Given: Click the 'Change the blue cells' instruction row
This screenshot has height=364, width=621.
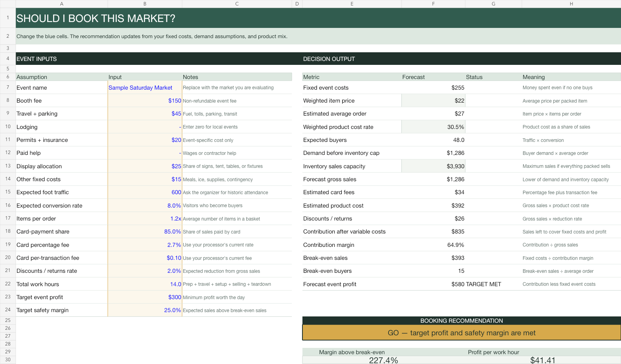Looking at the screenshot, I should click(318, 36).
